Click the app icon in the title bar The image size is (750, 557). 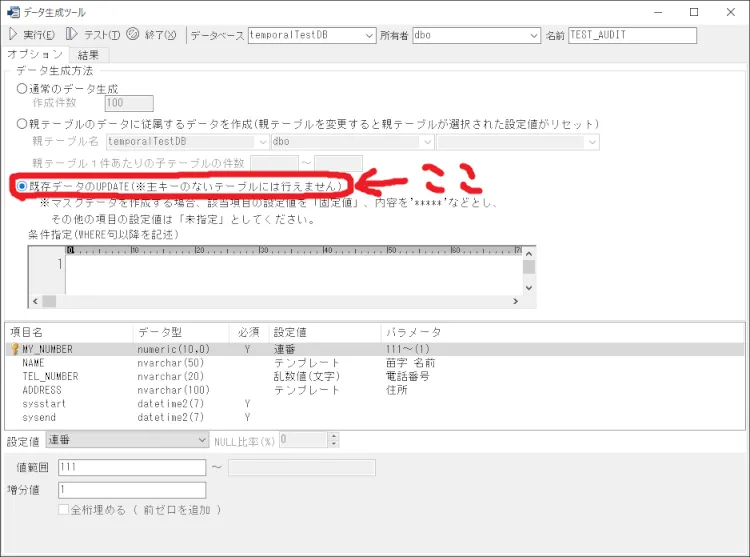coord(13,12)
